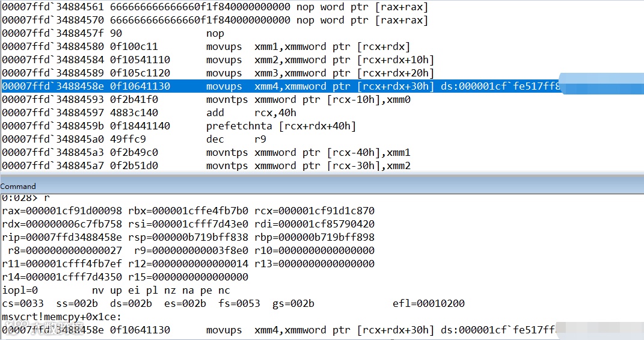Select the movups xmm1 instruction line
Viewport: 644px width, 340px height.
(206, 46)
